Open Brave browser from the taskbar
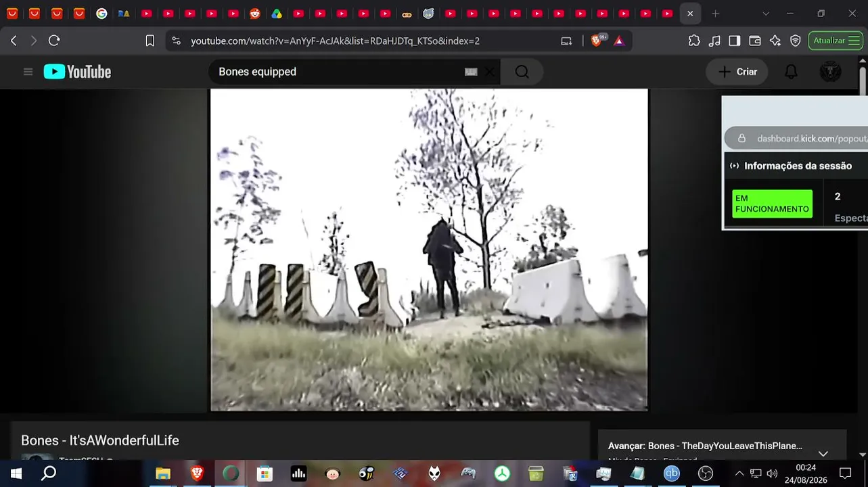The image size is (868, 487). (197, 473)
